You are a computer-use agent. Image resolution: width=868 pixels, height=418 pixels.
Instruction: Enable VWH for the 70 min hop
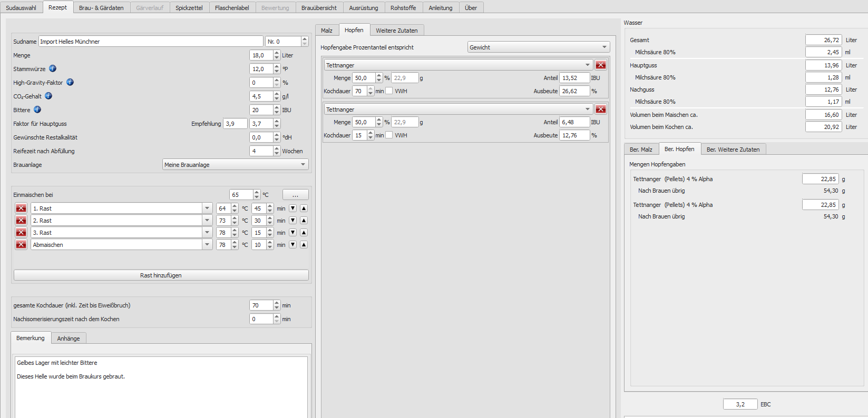click(x=389, y=91)
